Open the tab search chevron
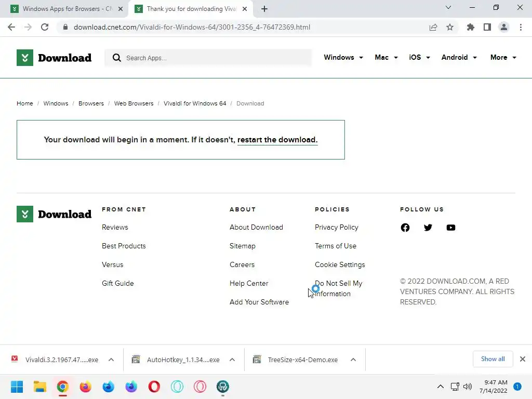This screenshot has width=532, height=399. tap(448, 7)
